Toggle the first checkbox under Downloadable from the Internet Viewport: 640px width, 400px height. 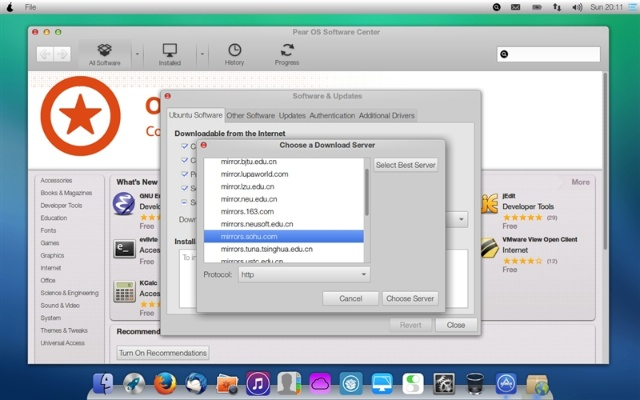[184, 146]
